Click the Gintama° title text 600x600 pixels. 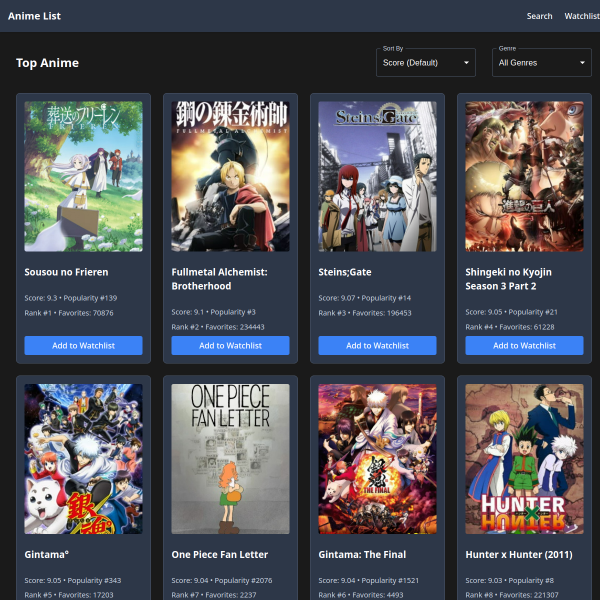(47, 554)
